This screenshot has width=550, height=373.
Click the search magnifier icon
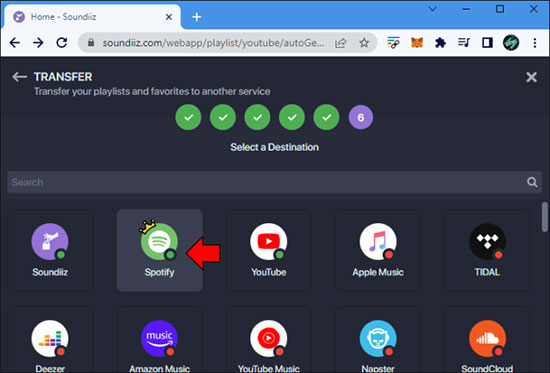tap(532, 182)
